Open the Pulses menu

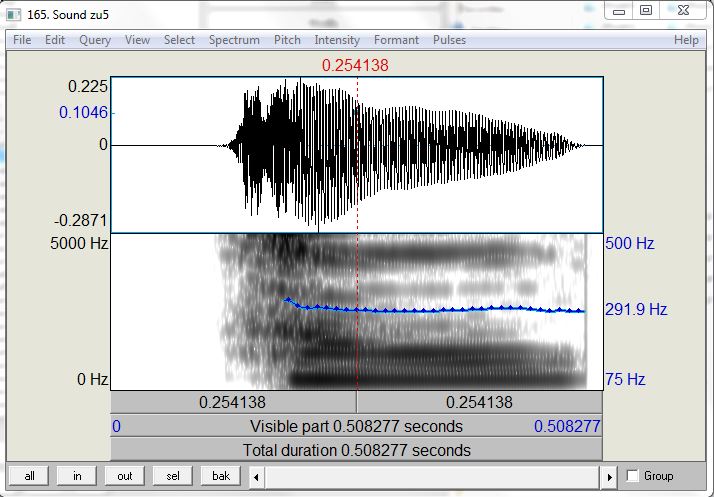(449, 40)
